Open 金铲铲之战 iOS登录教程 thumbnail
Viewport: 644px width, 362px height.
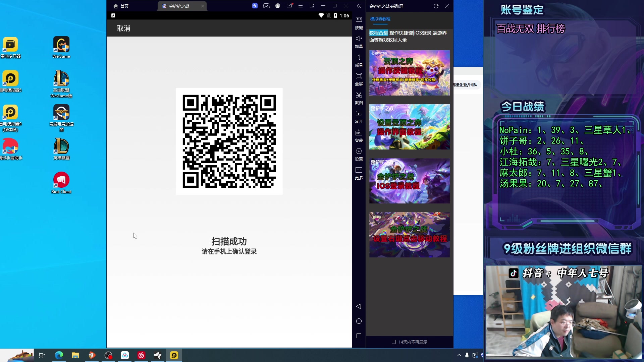pyautogui.click(x=410, y=181)
